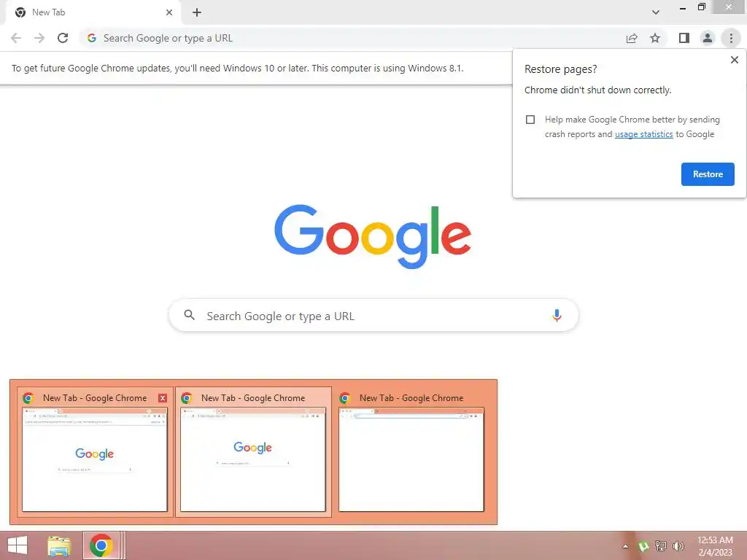Image resolution: width=747 pixels, height=560 pixels.
Task: Open File Explorer from the taskbar
Action: pos(59,545)
